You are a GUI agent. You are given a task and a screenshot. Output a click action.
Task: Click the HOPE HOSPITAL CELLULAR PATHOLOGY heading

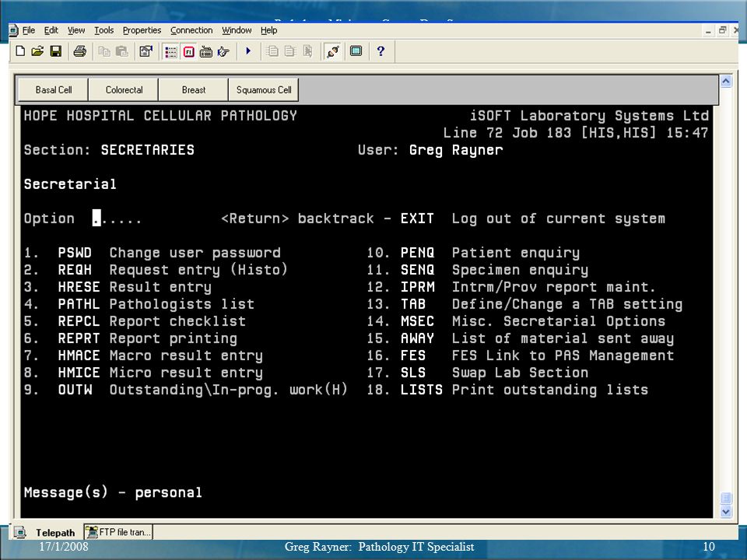pos(160,116)
